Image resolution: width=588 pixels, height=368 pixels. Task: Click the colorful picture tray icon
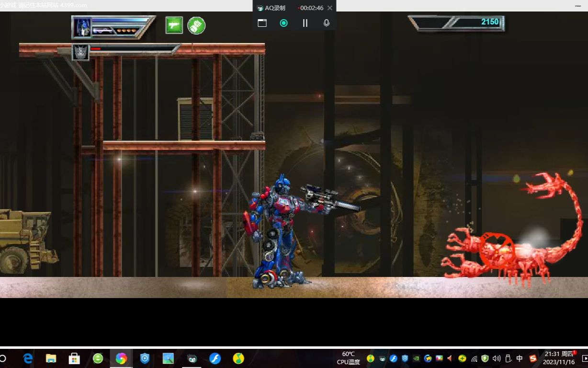[439, 358]
